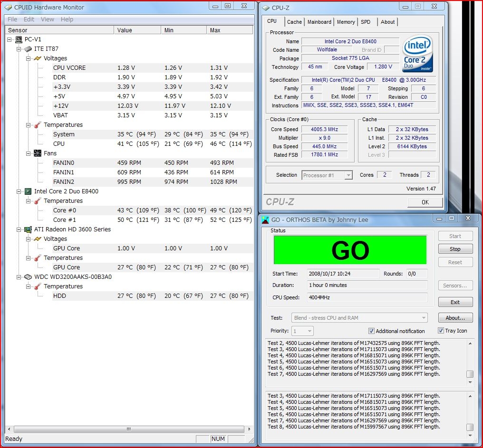Click the CPUID Hardware Monitor title bar icon
Image resolution: width=483 pixels, height=448 pixels.
coord(8,8)
